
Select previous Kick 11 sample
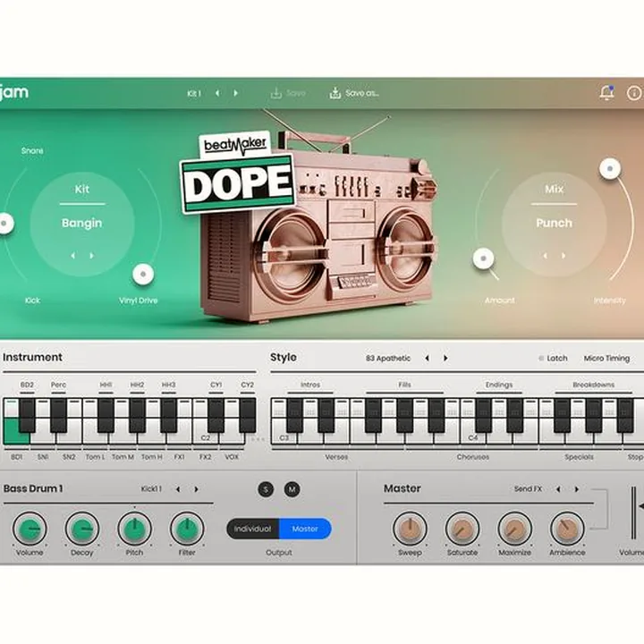178,489
